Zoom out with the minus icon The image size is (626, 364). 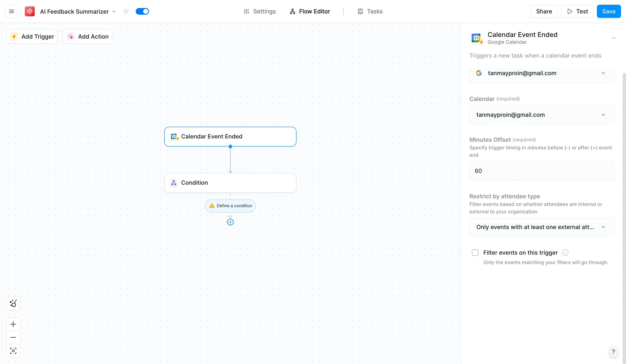[13, 337]
